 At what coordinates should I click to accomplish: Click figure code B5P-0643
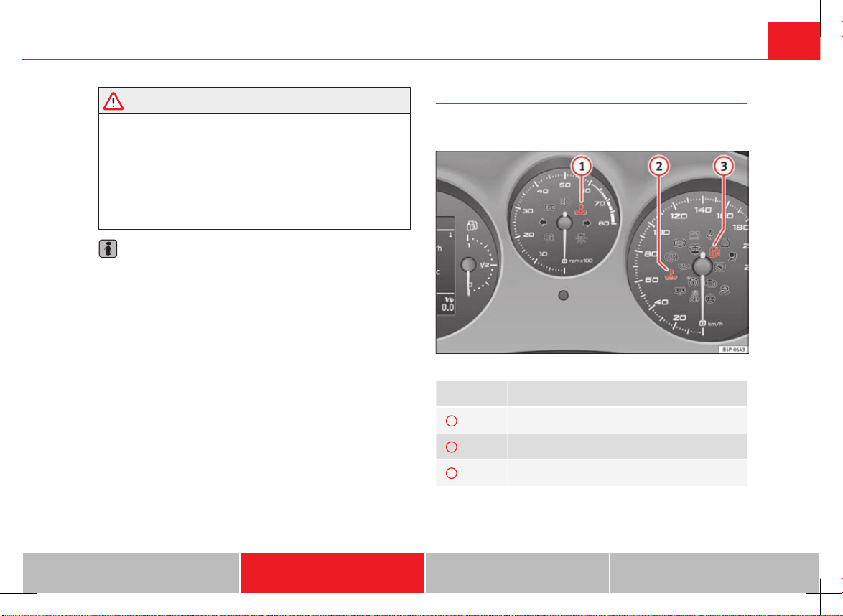coord(733,350)
